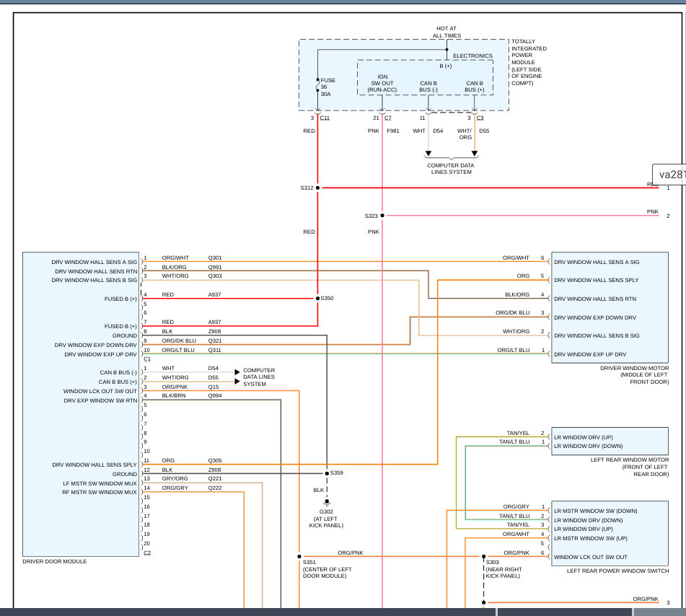Select circuit code Q221
This screenshot has width=686, height=616.
(215, 479)
